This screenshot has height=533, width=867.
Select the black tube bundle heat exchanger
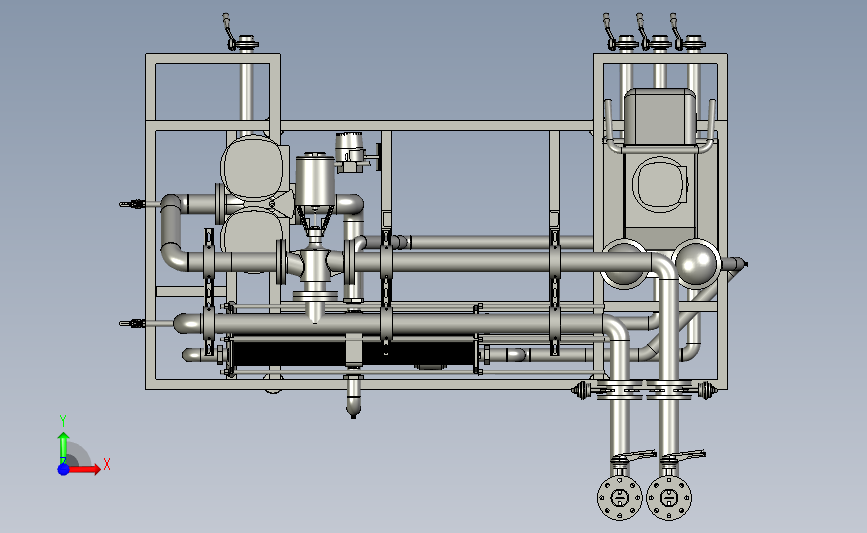(x=354, y=354)
